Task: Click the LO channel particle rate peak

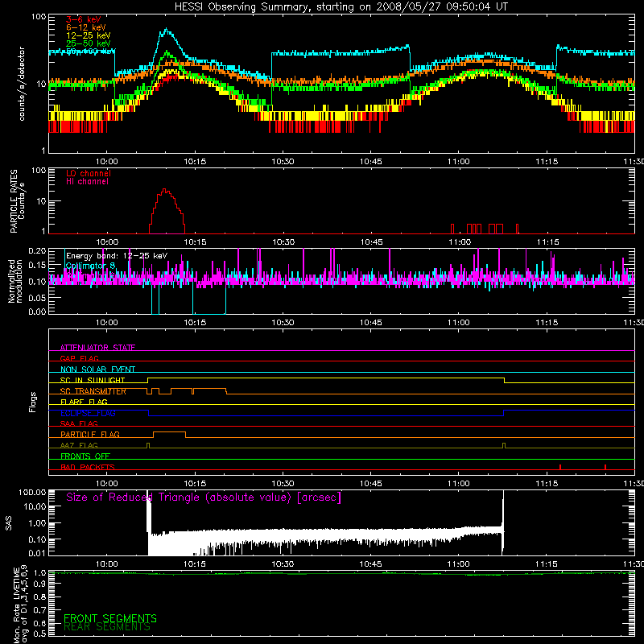Action: click(x=165, y=189)
